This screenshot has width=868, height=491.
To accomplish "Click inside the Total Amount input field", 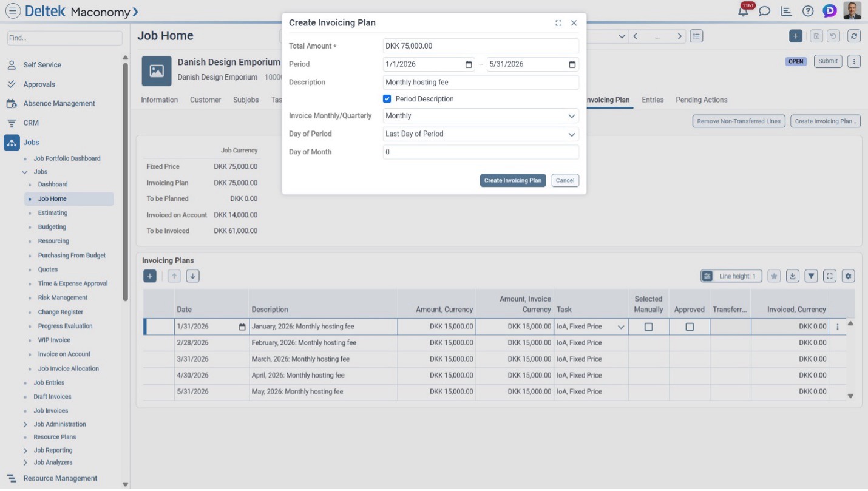I will (480, 46).
